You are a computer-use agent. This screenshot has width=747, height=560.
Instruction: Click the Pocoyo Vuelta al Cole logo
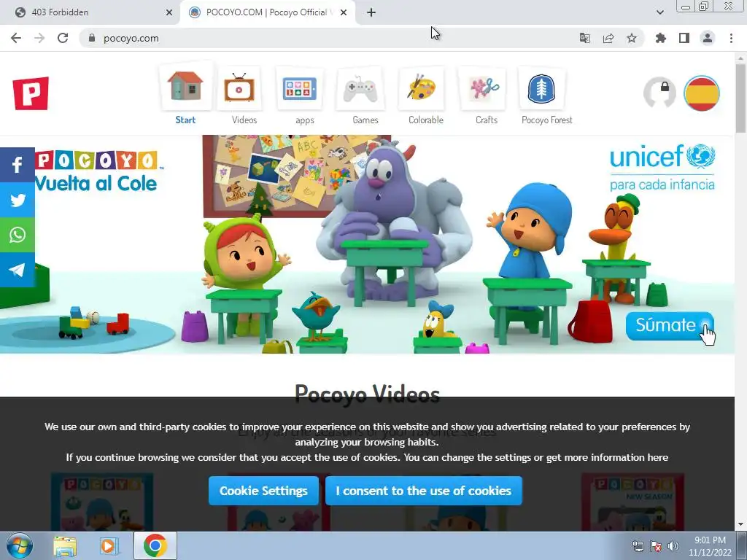pos(98,171)
